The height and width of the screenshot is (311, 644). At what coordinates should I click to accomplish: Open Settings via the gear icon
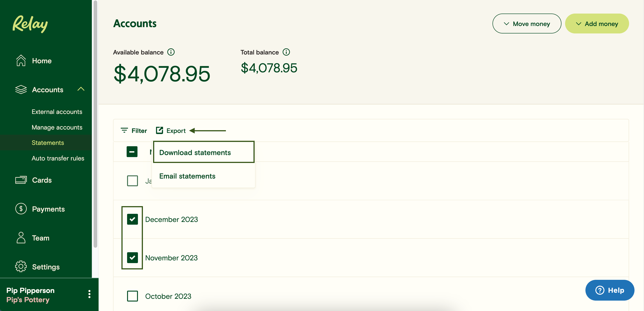(x=21, y=266)
